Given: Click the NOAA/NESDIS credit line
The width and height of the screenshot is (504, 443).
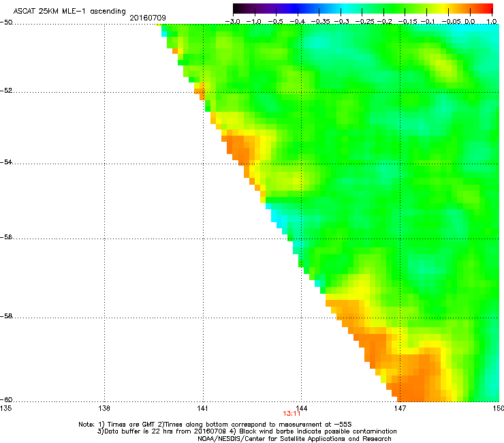Looking at the screenshot, I should pos(294,439).
